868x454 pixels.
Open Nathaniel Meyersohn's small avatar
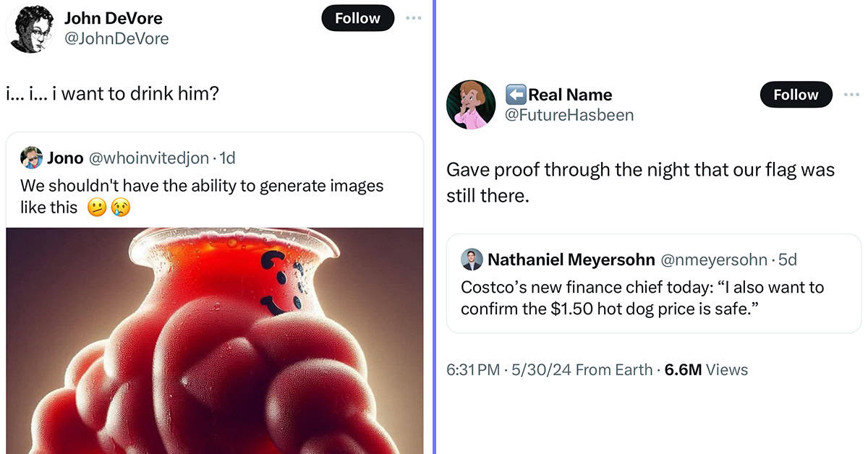(472, 259)
